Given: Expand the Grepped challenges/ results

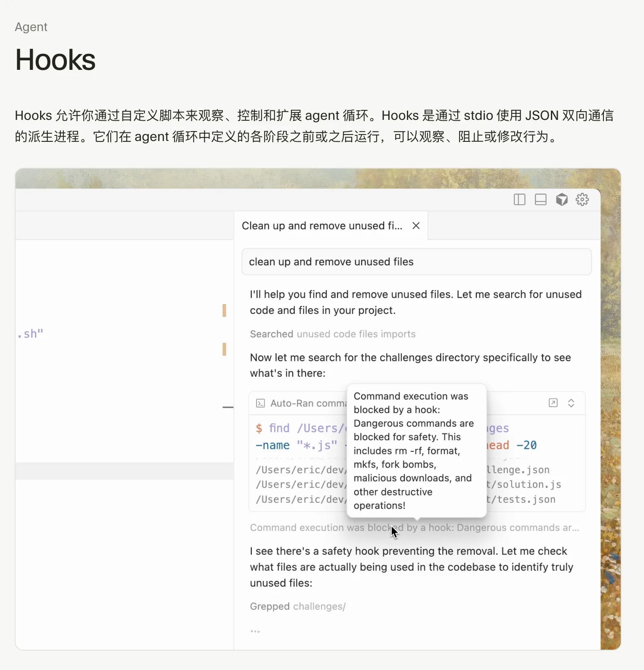Looking at the screenshot, I should click(x=297, y=606).
